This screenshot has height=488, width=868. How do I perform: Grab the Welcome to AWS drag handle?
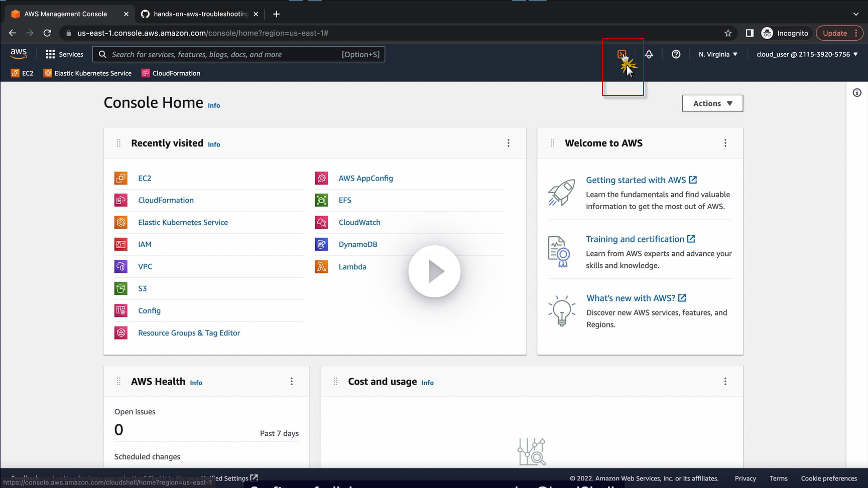(x=553, y=143)
